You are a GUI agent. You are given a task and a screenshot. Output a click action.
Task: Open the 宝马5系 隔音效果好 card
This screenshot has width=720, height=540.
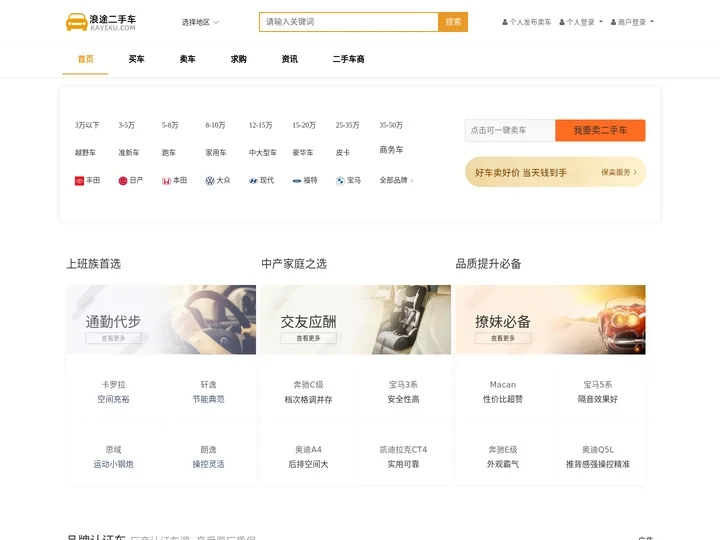tap(598, 392)
